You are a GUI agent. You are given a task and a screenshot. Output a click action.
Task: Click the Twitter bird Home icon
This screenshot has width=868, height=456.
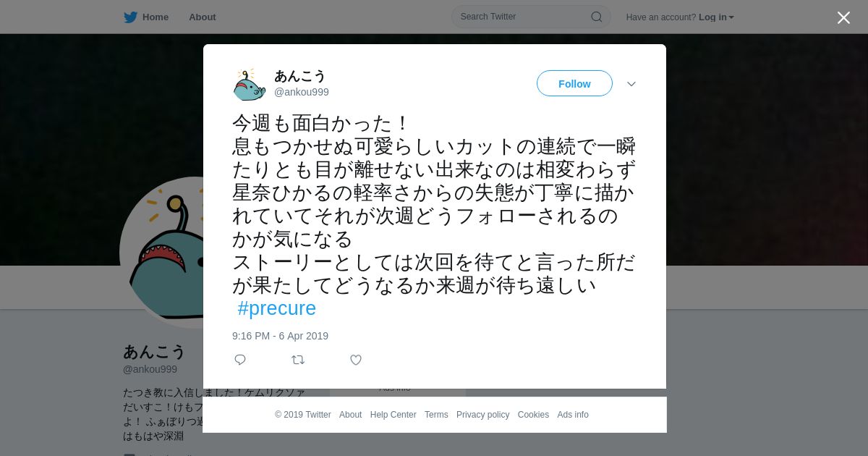(130, 17)
